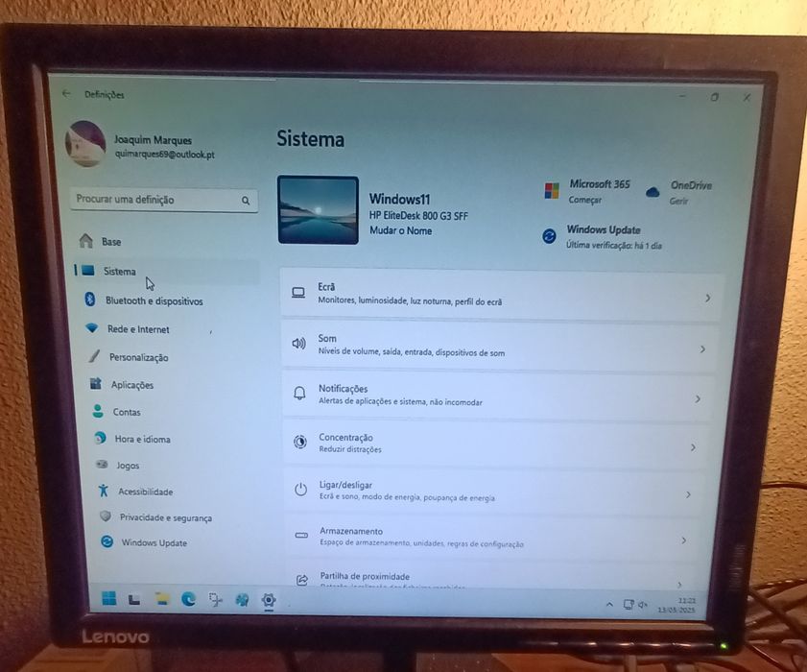The image size is (807, 672).
Task: Open File Explorer from taskbar
Action: pos(162,598)
